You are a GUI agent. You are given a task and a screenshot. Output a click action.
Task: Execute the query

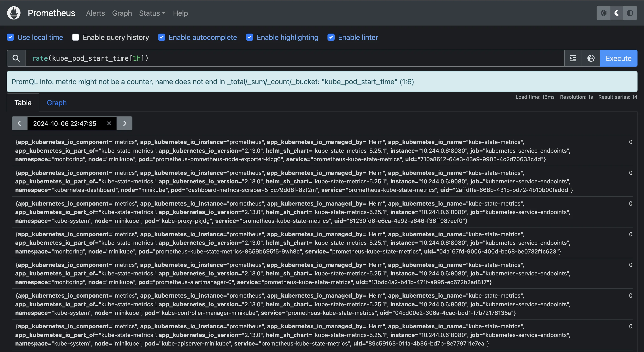pyautogui.click(x=618, y=58)
